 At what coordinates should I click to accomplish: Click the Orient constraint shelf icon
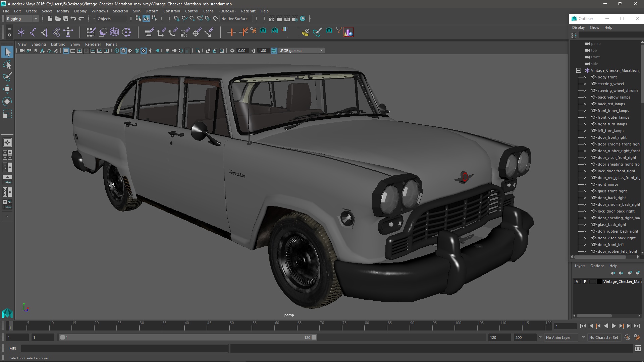(x=173, y=32)
